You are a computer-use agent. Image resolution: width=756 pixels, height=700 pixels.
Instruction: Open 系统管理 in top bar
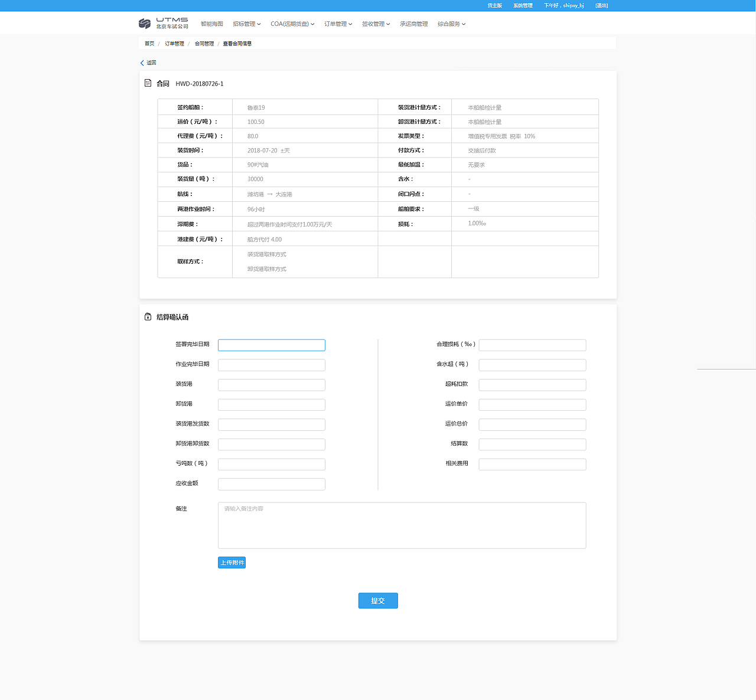pyautogui.click(x=523, y=5)
